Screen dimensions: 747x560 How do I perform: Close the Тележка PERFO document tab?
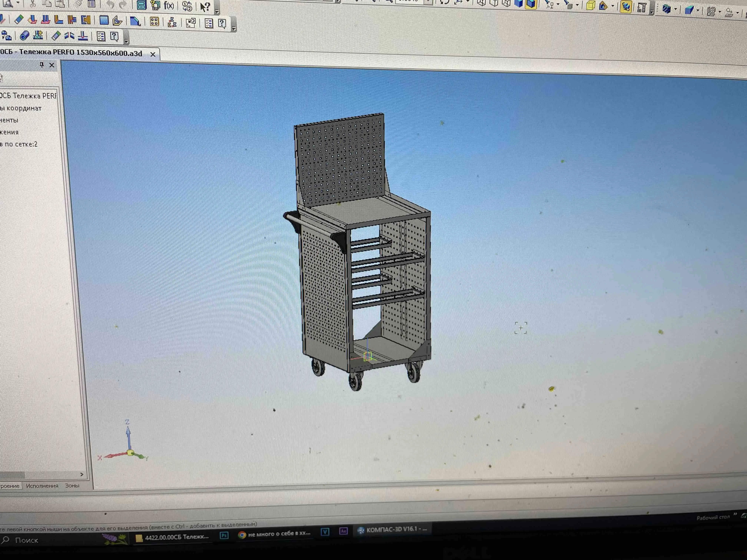point(153,54)
